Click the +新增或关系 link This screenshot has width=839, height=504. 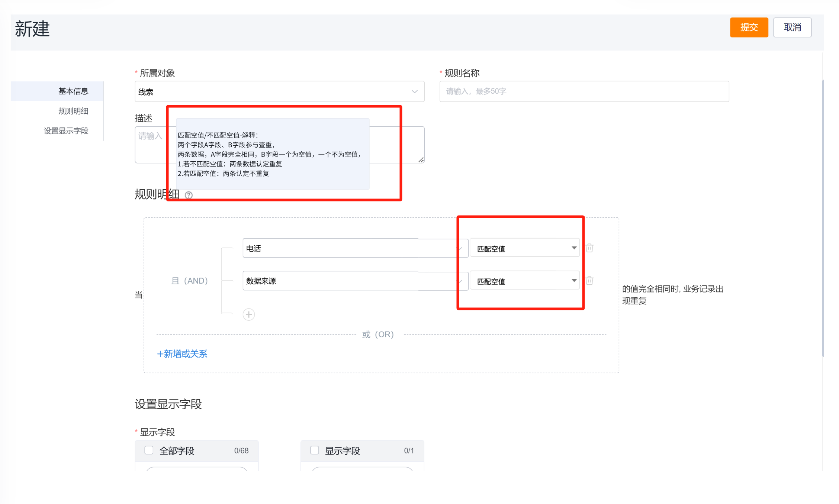[182, 354]
